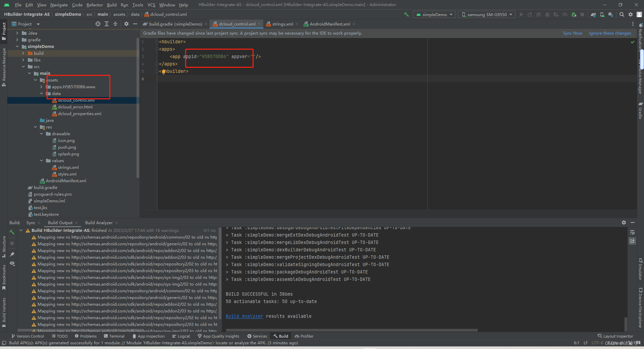Screen dimensions: 644x349
Task: Click Collapse All icon in Project panel
Action: (115, 24)
